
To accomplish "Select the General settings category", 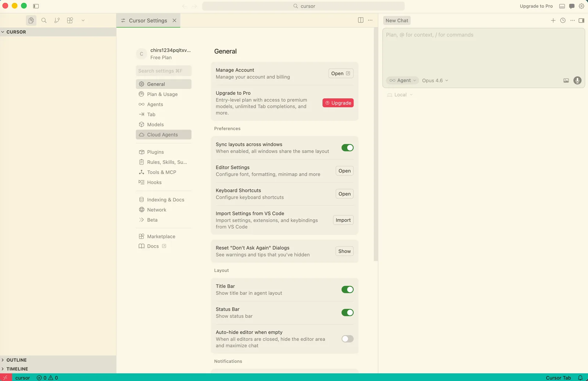I will point(164,84).
